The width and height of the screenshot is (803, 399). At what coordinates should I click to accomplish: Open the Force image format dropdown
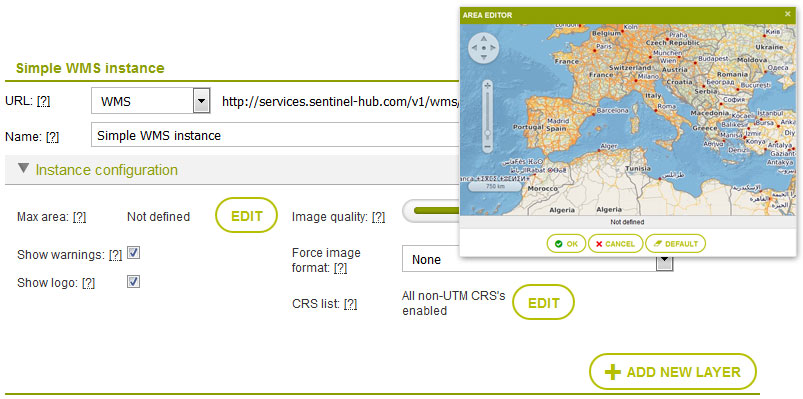pos(665,261)
